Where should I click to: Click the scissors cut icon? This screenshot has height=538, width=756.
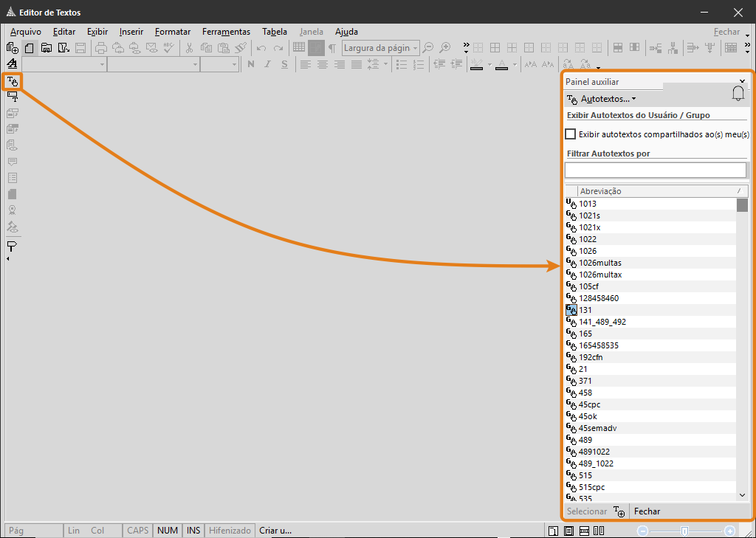coord(190,48)
